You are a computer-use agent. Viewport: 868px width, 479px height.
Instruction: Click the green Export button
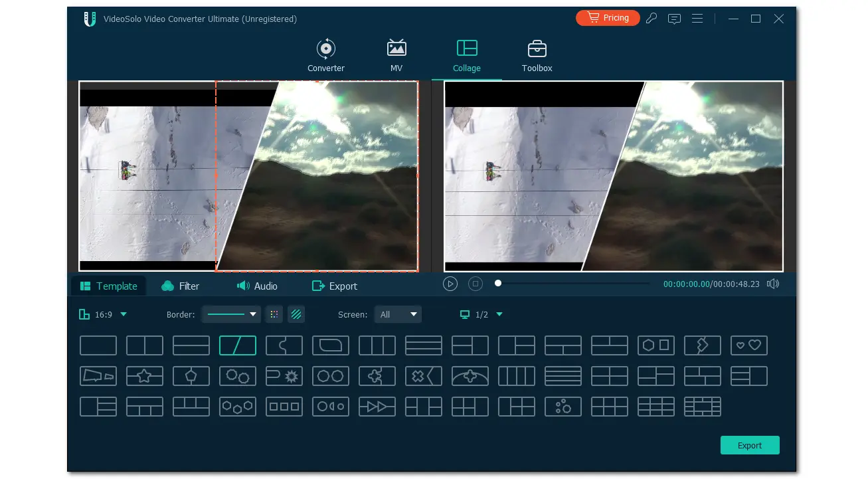(x=750, y=445)
